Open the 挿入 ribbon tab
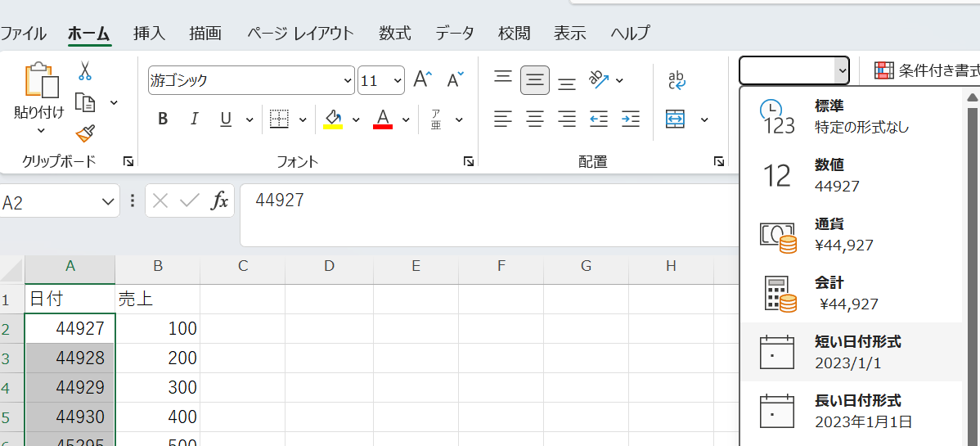The height and width of the screenshot is (446, 980). pyautogui.click(x=149, y=34)
